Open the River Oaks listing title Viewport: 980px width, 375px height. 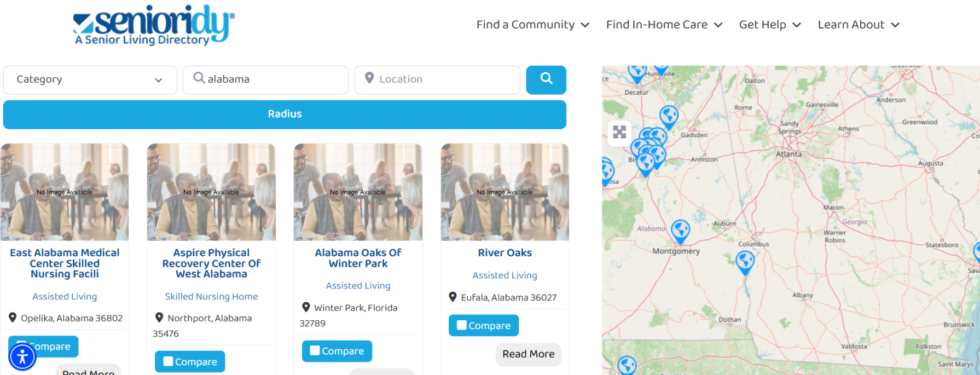505,253
